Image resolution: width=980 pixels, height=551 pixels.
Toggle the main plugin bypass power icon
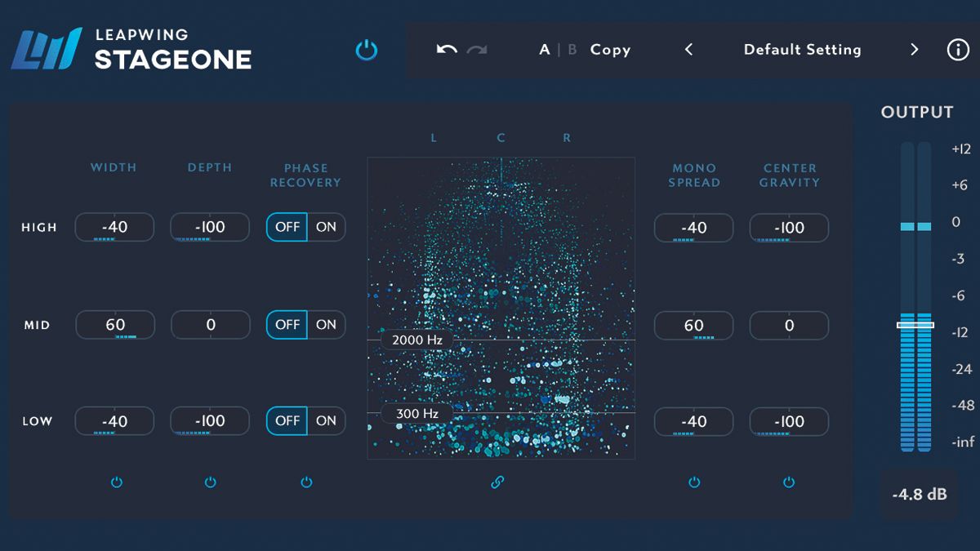[x=367, y=50]
